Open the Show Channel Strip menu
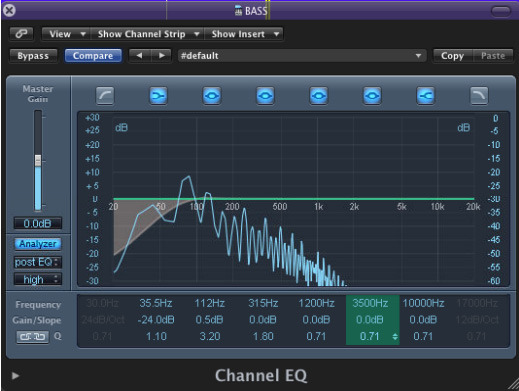The width and height of the screenshot is (519, 391). click(x=147, y=34)
